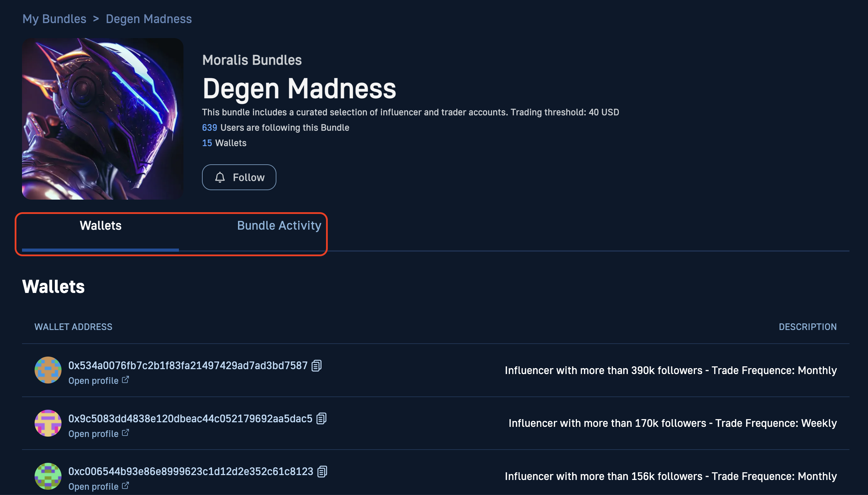Click avatar icon for 0x9c50 wallet

pos(48,423)
